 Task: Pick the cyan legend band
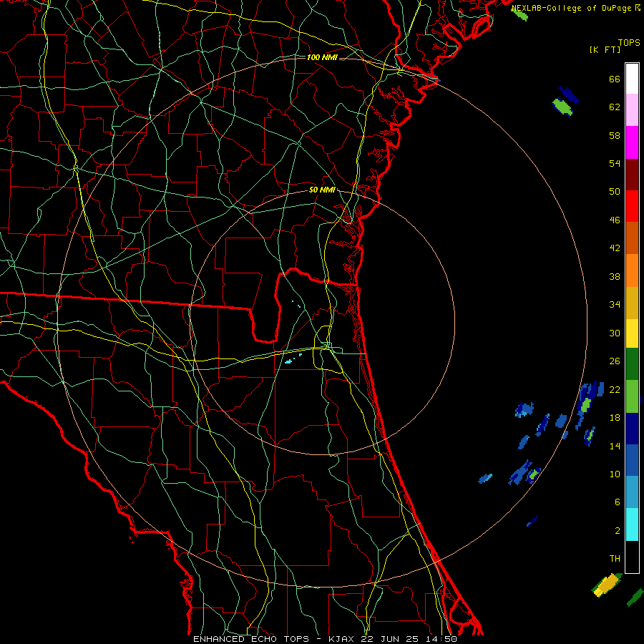[x=632, y=525]
